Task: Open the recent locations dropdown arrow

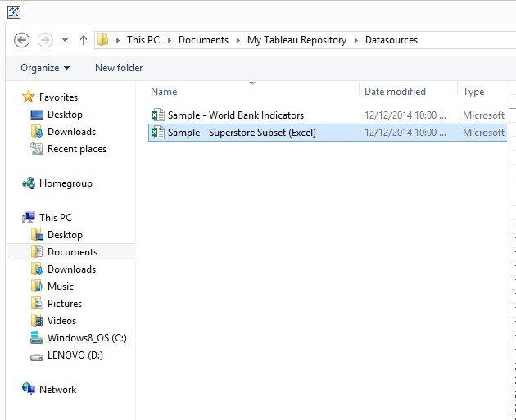Action: point(66,40)
